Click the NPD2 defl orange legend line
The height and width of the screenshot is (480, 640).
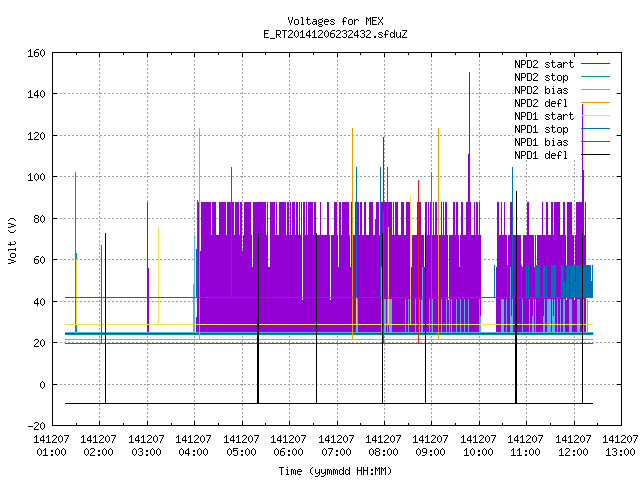coord(595,103)
